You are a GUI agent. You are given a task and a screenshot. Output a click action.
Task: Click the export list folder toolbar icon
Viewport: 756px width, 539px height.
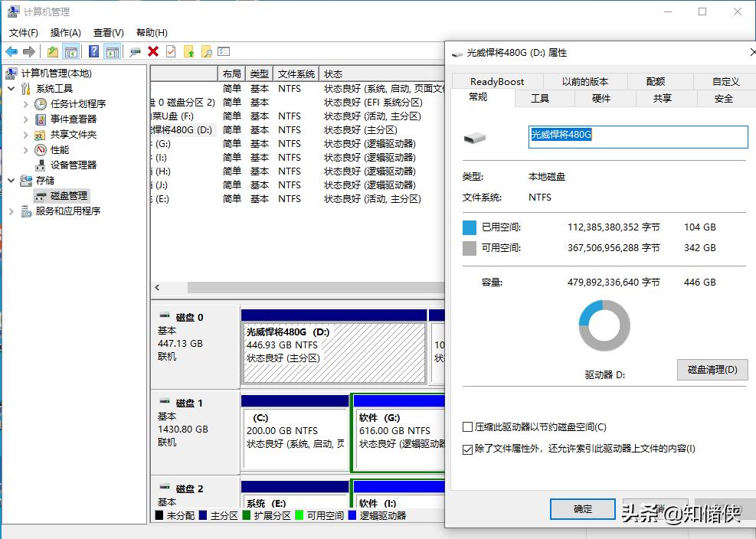click(188, 51)
